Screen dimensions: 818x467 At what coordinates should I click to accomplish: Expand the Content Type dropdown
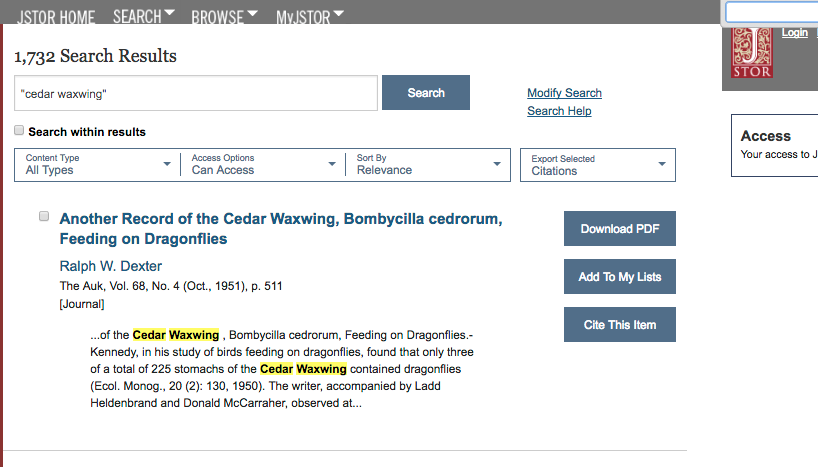coord(98,165)
